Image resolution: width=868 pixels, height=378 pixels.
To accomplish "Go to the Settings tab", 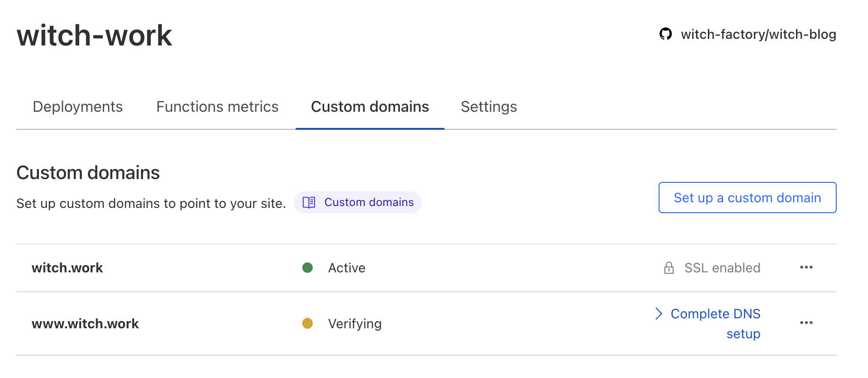I will 488,107.
